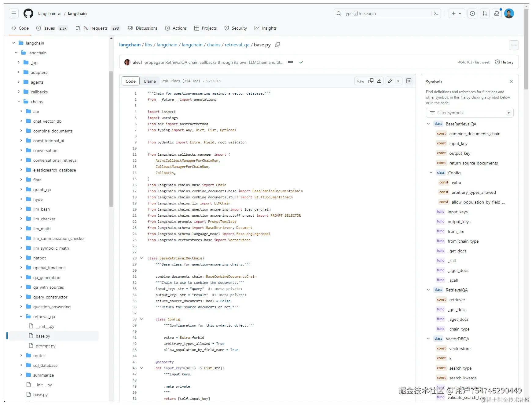Open the create new plus menu
Screen dimensions: 532x405
coord(457,13)
